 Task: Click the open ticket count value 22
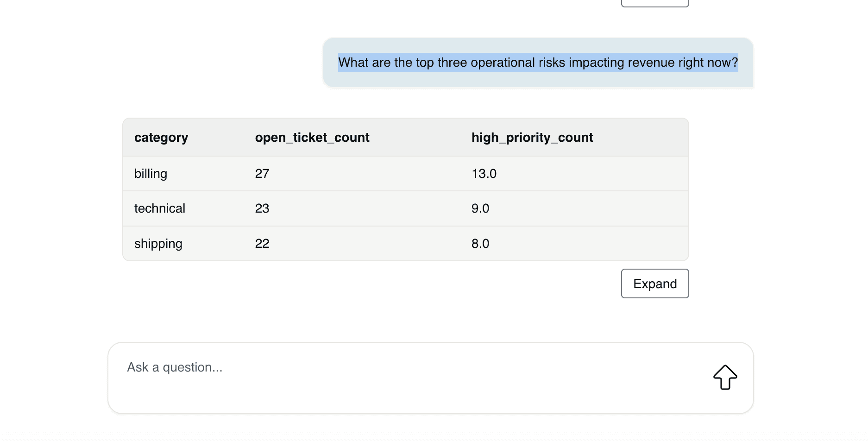[x=262, y=244]
